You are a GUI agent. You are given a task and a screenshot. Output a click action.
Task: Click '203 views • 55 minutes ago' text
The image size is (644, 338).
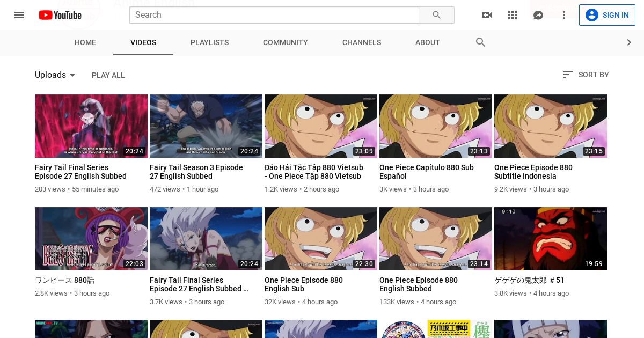click(77, 189)
